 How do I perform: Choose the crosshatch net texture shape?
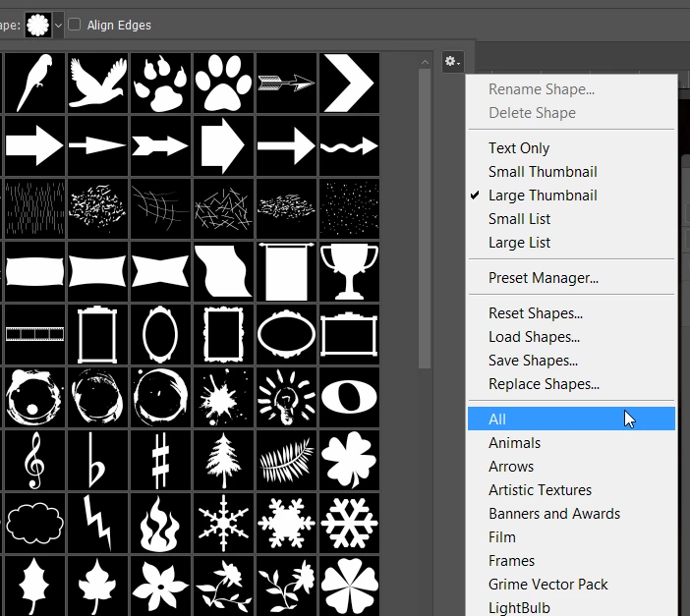pos(160,208)
